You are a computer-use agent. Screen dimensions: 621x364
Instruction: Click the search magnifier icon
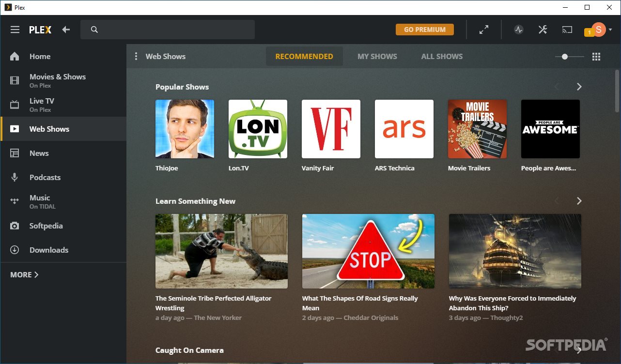94,30
